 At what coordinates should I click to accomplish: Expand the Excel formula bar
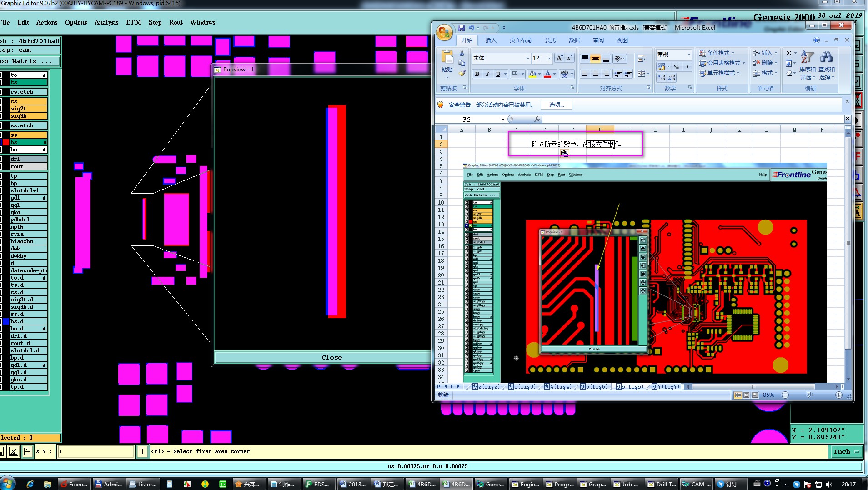click(848, 119)
